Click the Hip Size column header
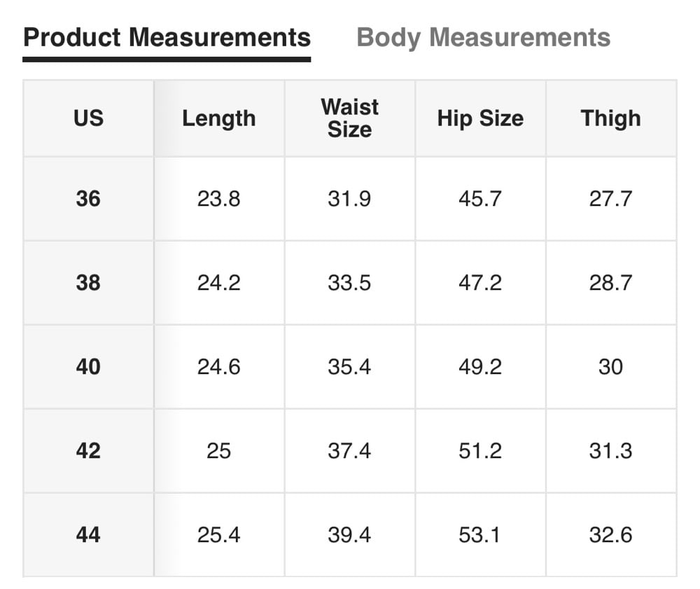 click(480, 118)
